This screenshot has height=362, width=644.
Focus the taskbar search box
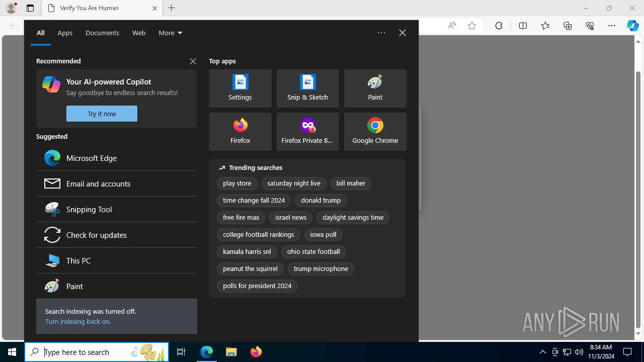pos(97,352)
